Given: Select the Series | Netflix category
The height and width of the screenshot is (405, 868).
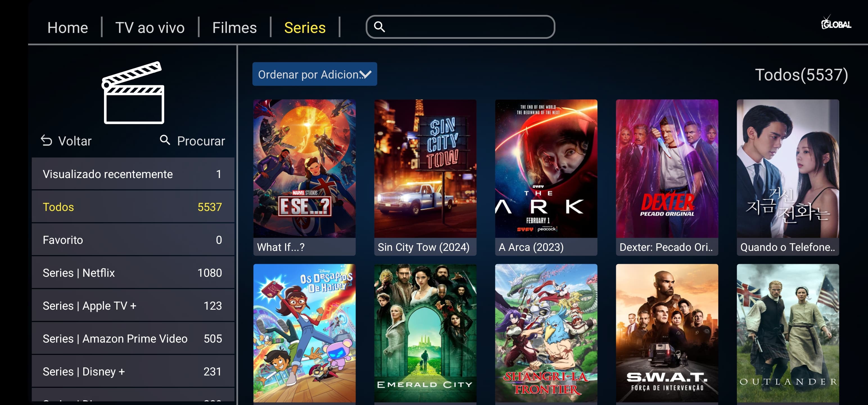Looking at the screenshot, I should tap(133, 273).
